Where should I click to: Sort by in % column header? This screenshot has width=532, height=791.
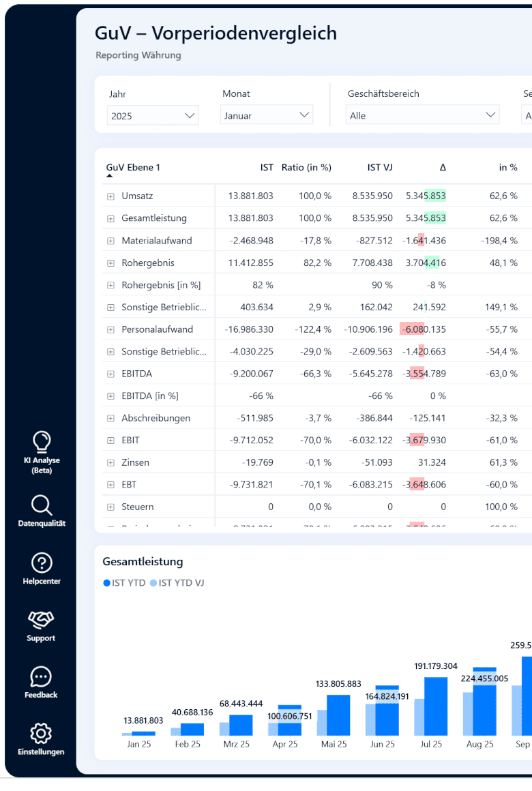point(507,168)
